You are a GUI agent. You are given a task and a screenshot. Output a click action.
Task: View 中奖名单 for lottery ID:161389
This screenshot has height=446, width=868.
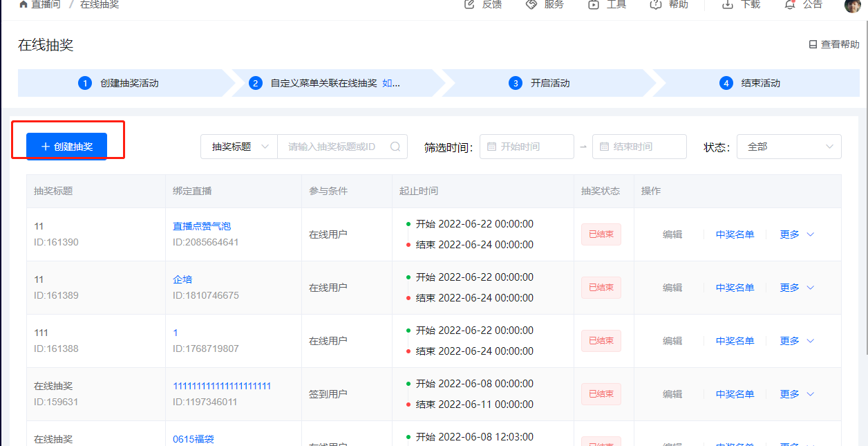tap(735, 288)
